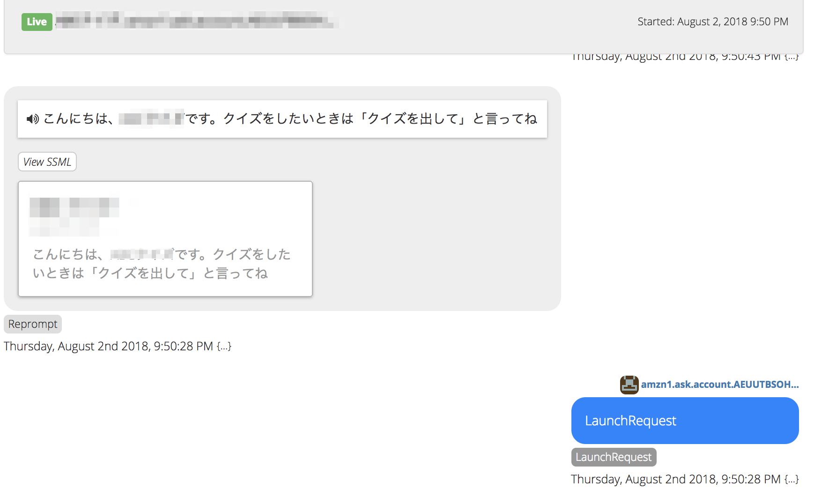Click the Reprompt tag
814x504 pixels.
point(33,324)
